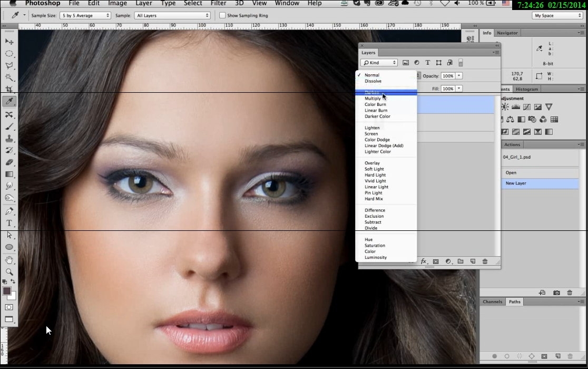Open the Sample Size dropdown
588x369 pixels.
(85, 15)
